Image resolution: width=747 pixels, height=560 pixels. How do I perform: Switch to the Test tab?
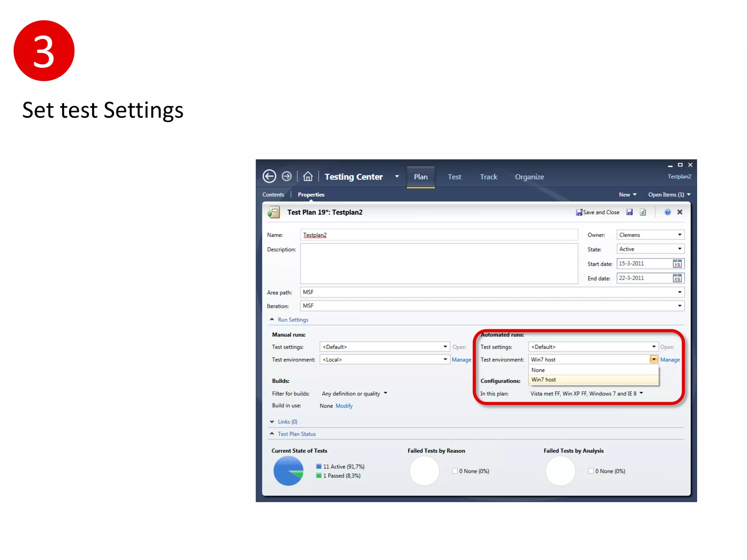[x=454, y=177]
